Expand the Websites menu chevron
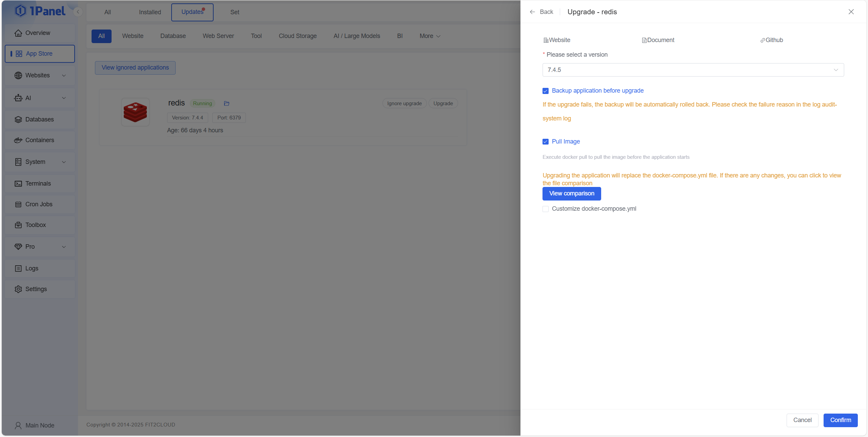The height and width of the screenshot is (437, 868). point(64,75)
